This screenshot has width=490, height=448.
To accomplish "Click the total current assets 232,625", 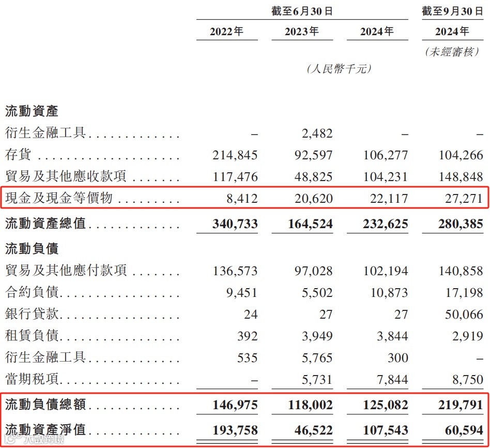I will pos(385,224).
